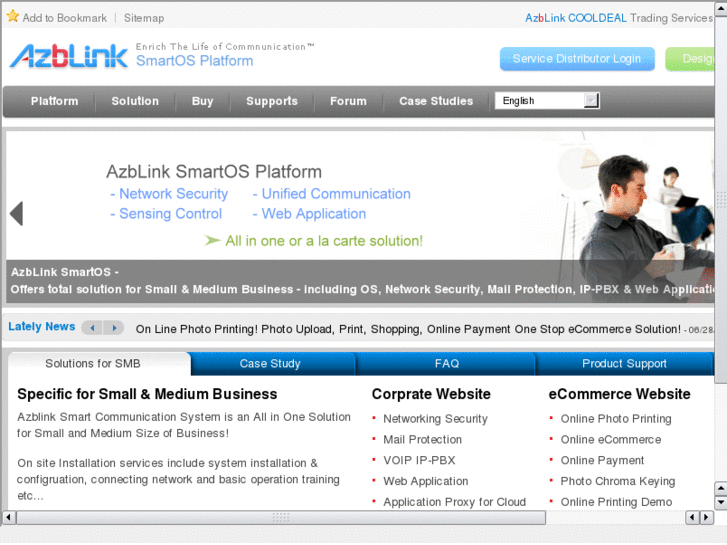Open the Sitemap link

(x=144, y=18)
